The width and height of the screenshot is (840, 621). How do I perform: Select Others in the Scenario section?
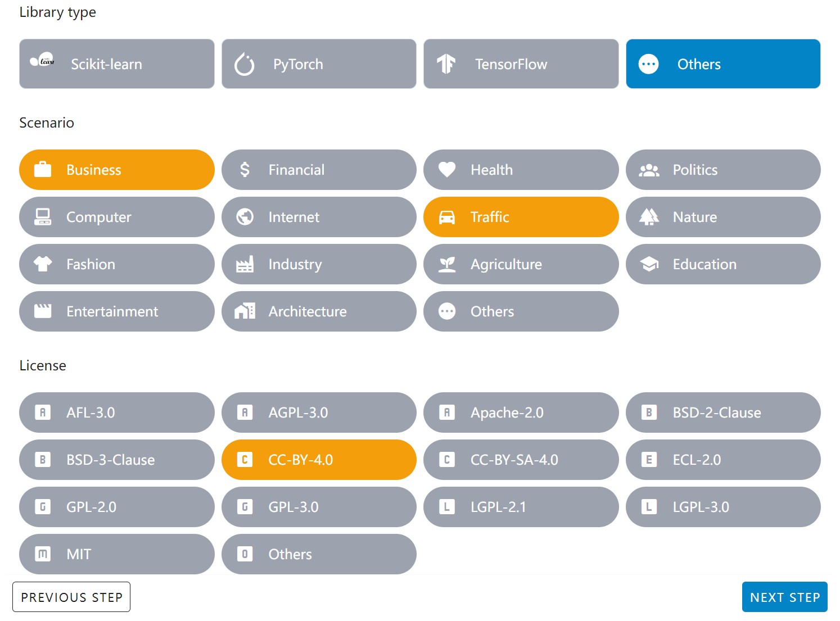pos(521,311)
